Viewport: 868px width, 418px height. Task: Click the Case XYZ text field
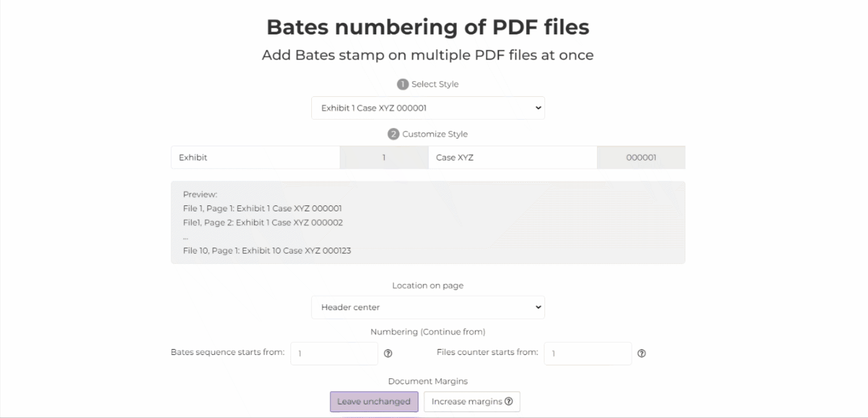click(x=513, y=157)
